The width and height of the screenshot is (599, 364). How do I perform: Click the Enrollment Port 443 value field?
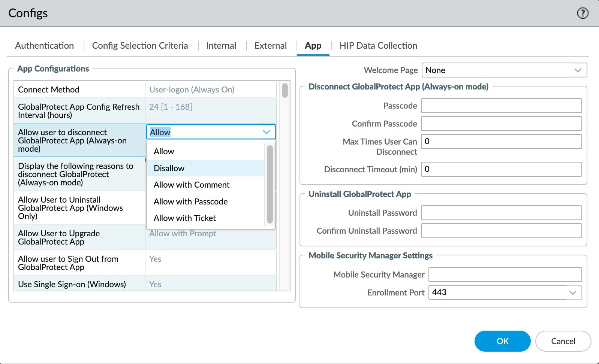click(498, 292)
